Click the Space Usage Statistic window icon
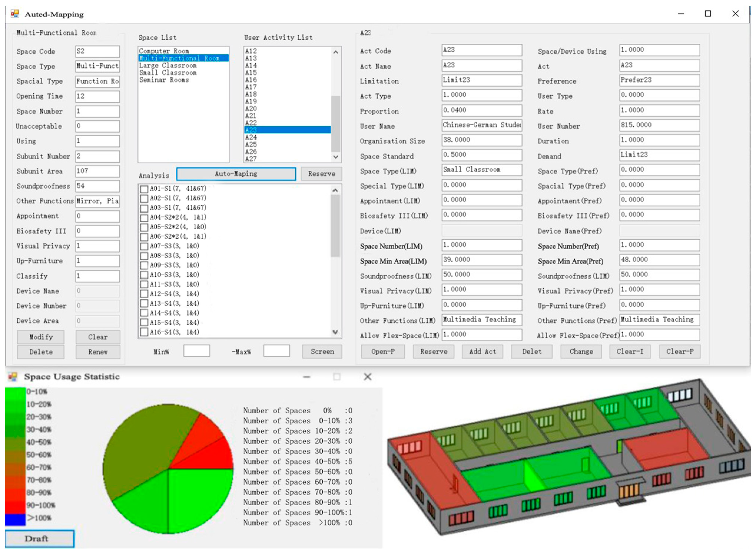 tap(13, 377)
